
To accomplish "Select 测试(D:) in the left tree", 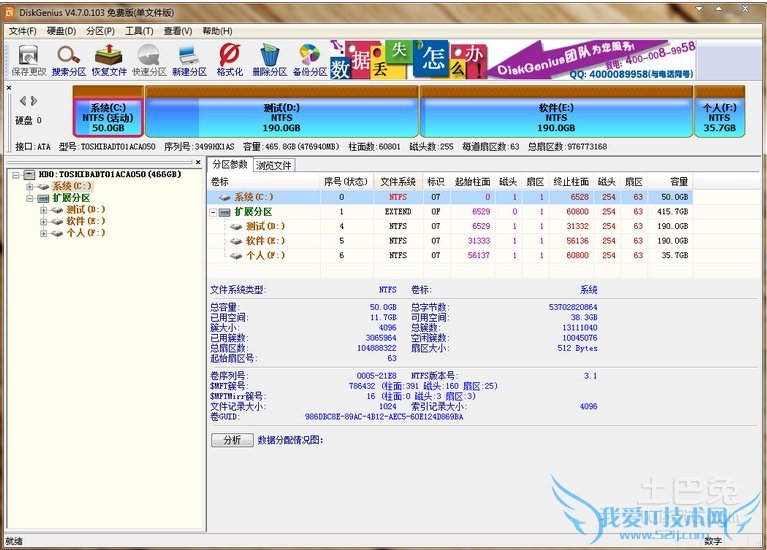I will [86, 210].
